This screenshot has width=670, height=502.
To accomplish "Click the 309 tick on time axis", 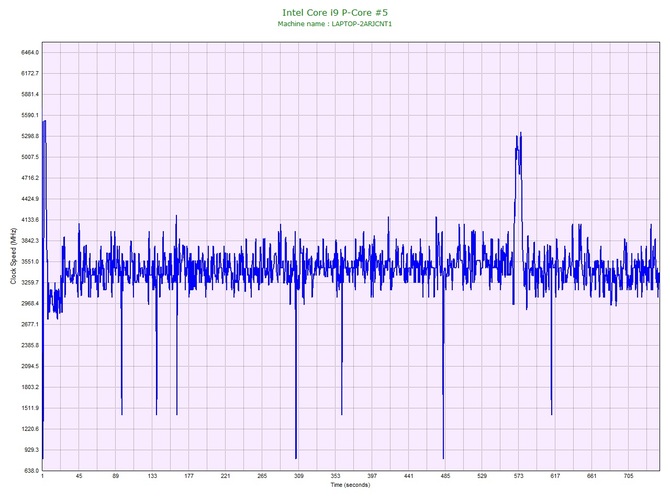I will [x=299, y=476].
